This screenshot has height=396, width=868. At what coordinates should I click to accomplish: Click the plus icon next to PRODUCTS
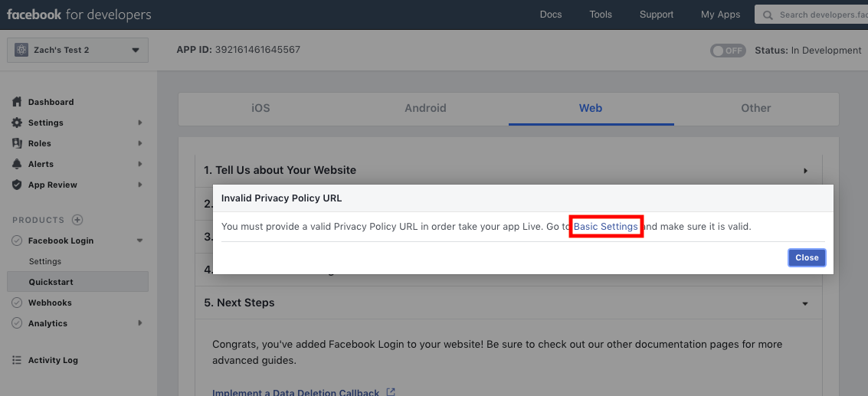click(77, 220)
